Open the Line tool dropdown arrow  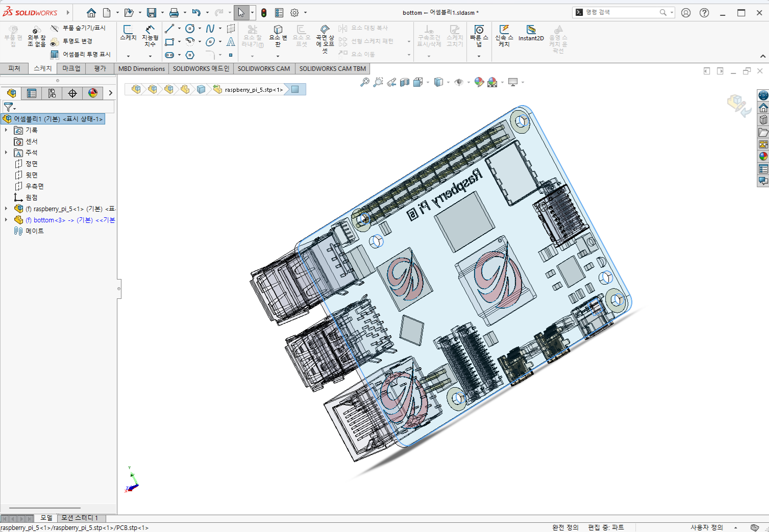[x=179, y=29]
